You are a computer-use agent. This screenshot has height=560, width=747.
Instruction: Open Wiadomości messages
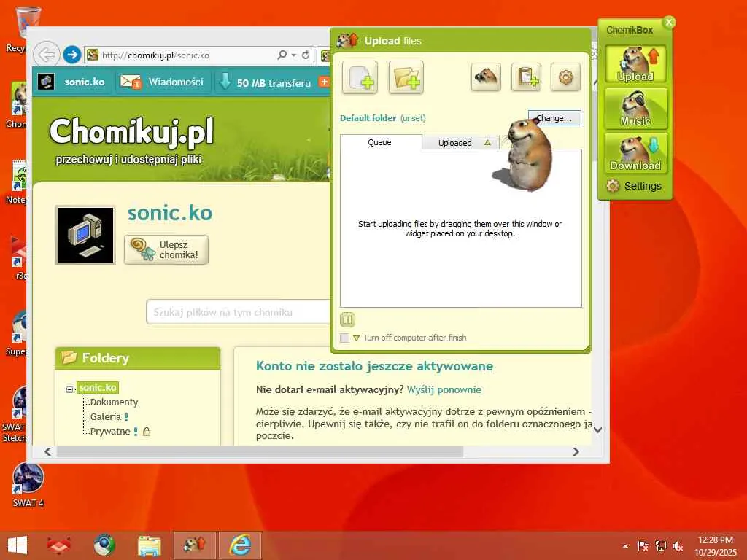coord(161,82)
